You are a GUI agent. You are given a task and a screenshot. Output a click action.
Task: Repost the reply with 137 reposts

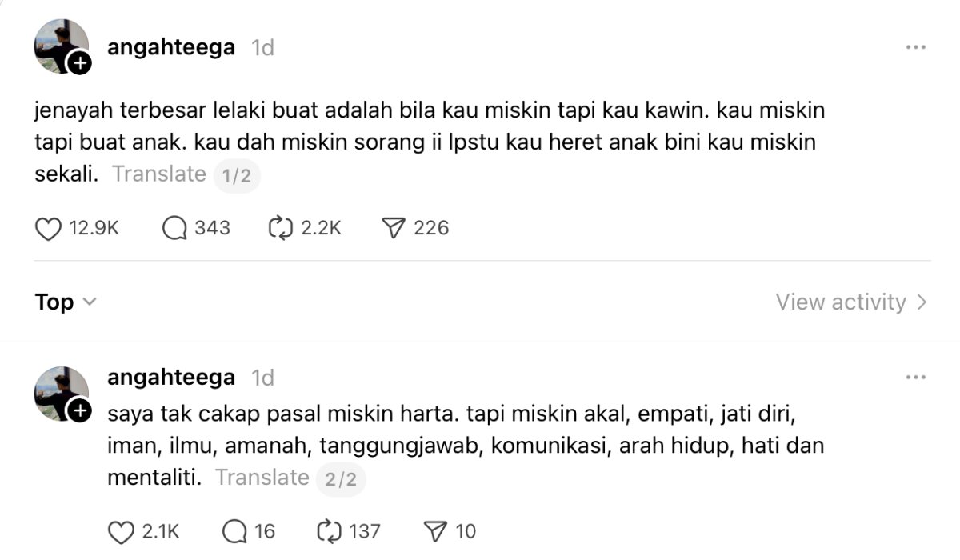coord(330,531)
